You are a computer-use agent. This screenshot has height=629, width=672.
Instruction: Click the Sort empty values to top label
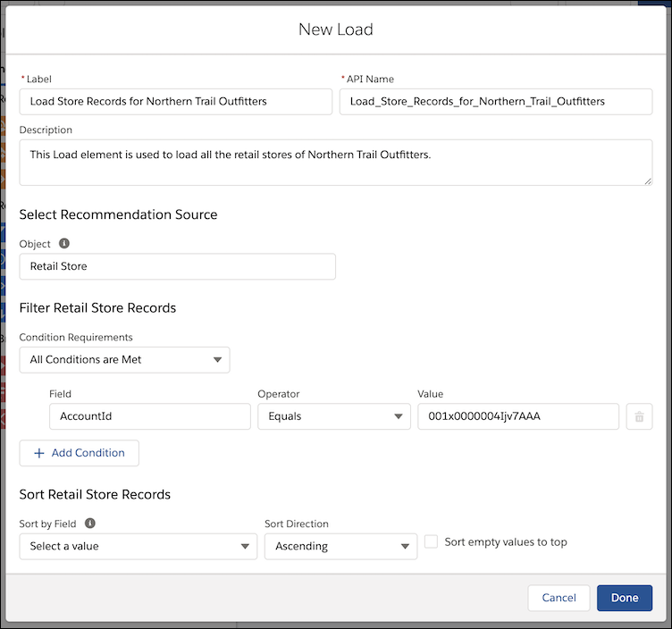coord(506,542)
